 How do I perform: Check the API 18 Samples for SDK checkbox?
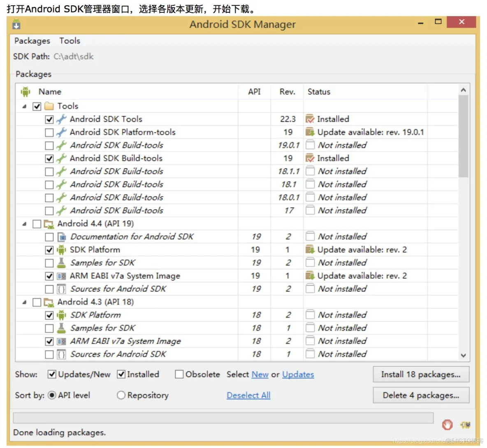(x=49, y=328)
